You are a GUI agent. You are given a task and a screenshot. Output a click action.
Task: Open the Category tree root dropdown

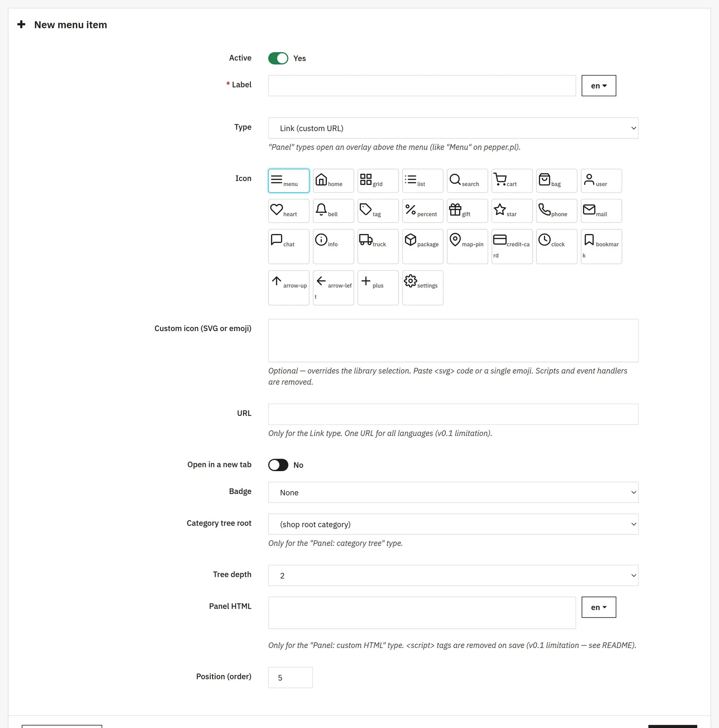[453, 524]
